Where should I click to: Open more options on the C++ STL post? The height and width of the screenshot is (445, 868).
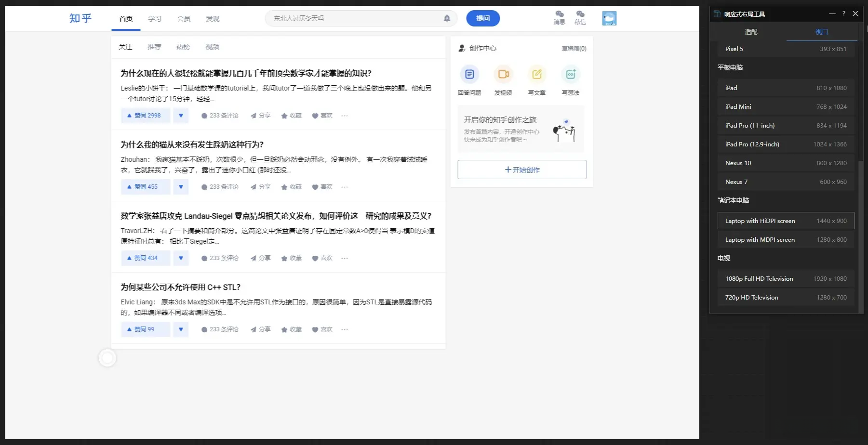[345, 329]
